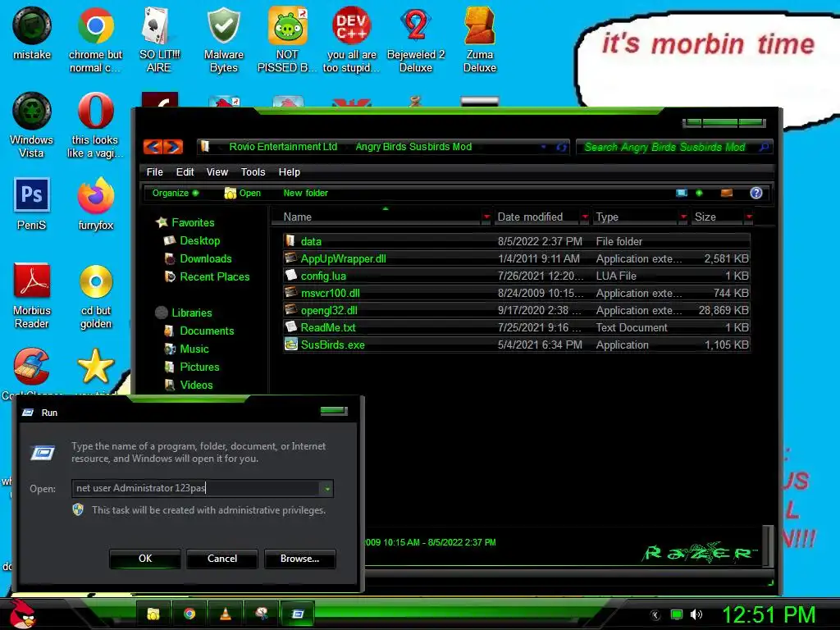Toggle the preview pane icon
Viewport: 840px width, 630px height.
pyautogui.click(x=727, y=193)
